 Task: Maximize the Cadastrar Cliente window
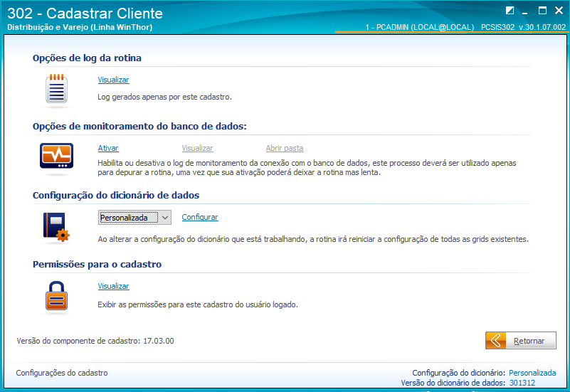point(542,11)
